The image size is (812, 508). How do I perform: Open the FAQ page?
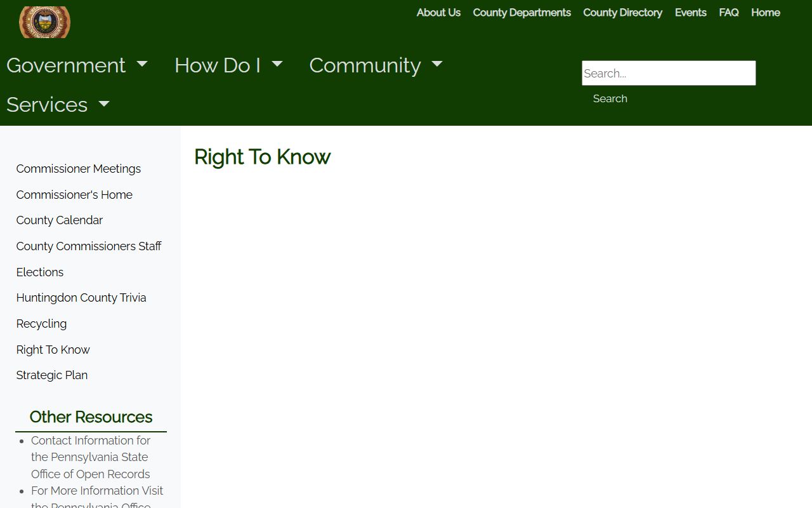pyautogui.click(x=728, y=13)
